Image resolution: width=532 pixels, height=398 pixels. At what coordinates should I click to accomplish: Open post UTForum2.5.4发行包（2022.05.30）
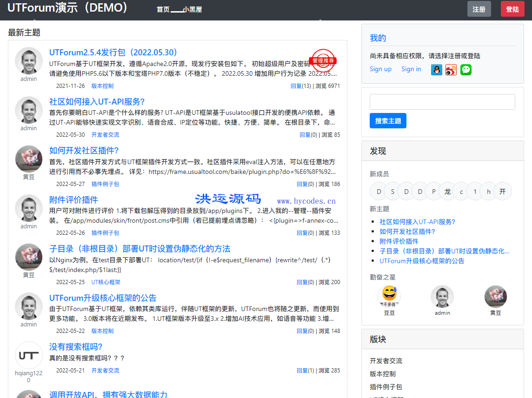113,53
